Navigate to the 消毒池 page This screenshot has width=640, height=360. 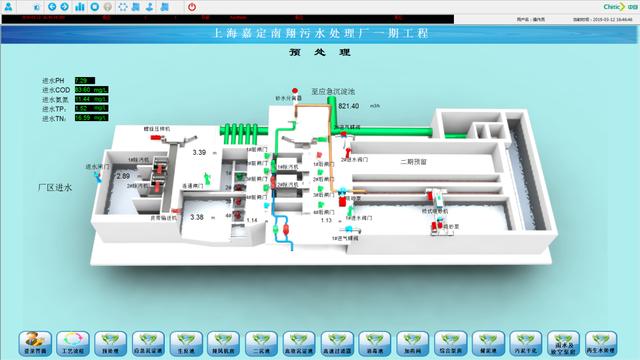point(375,343)
